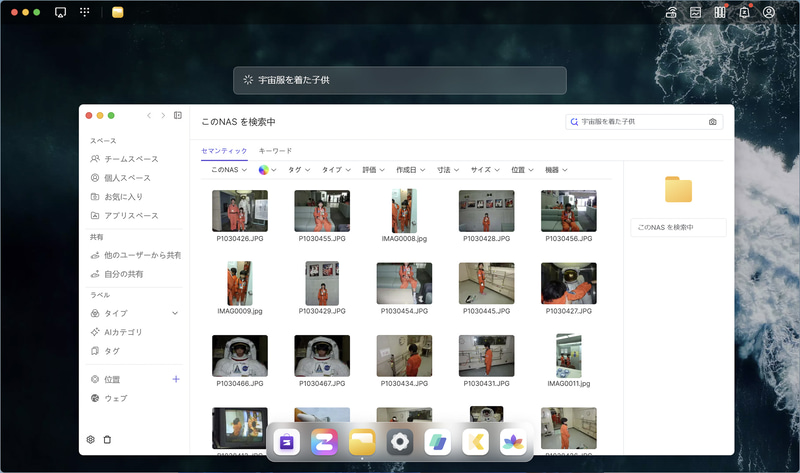This screenshot has width=800, height=473.
Task: Open the app grid launcher icon
Action: (85, 12)
